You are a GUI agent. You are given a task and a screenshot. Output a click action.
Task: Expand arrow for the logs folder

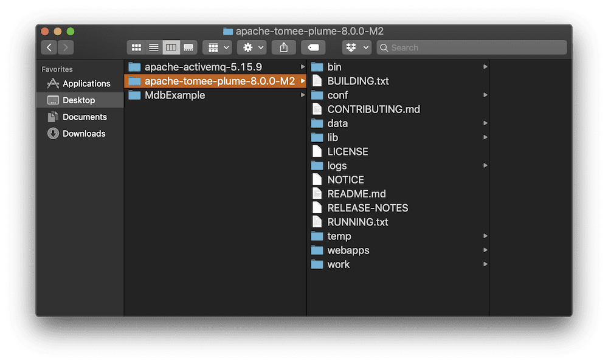(485, 165)
